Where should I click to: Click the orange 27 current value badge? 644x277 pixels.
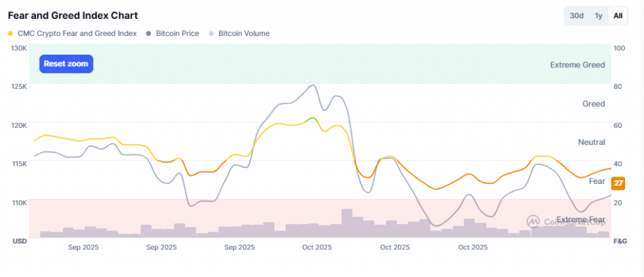616,182
